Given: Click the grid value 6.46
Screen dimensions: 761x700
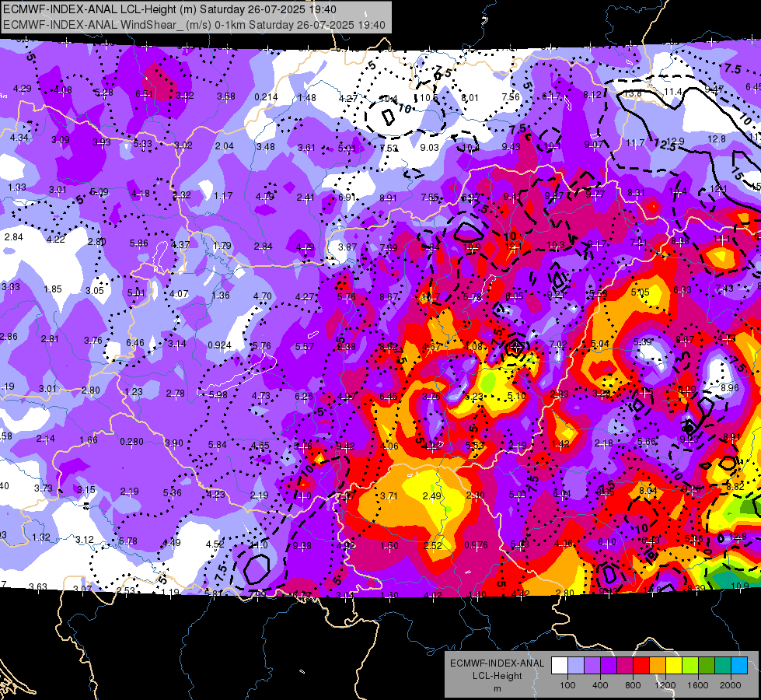Looking at the screenshot, I should pos(135,342).
